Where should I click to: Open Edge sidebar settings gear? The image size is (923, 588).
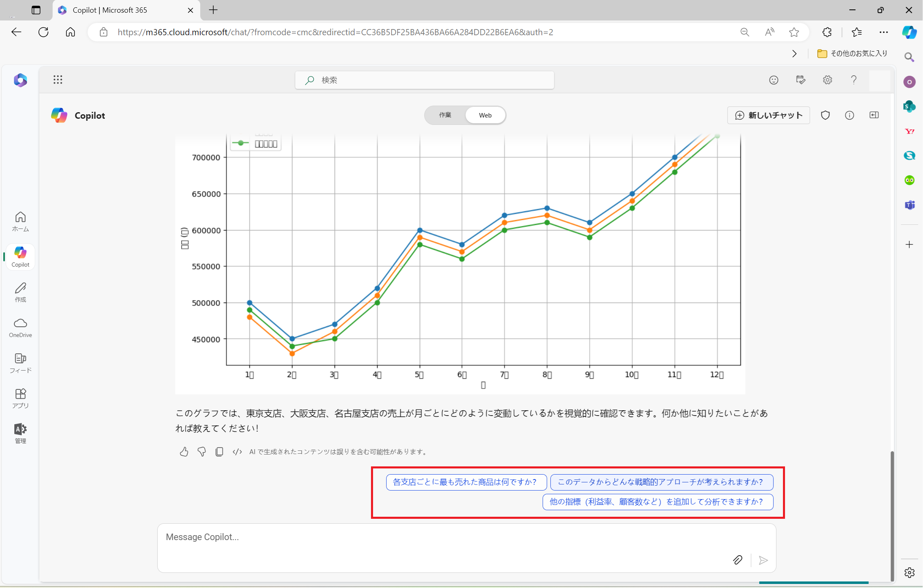coord(909,572)
